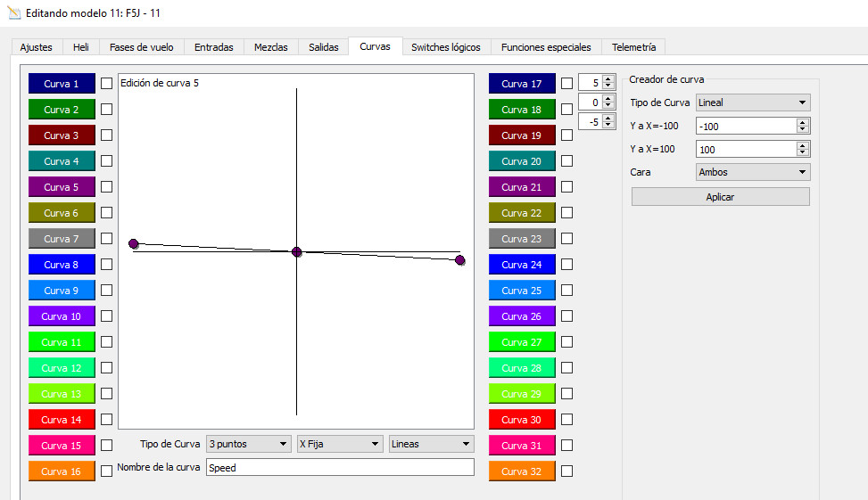Screen dimensions: 868x500
Task: Select the Curva 5 button
Action: tap(62, 187)
